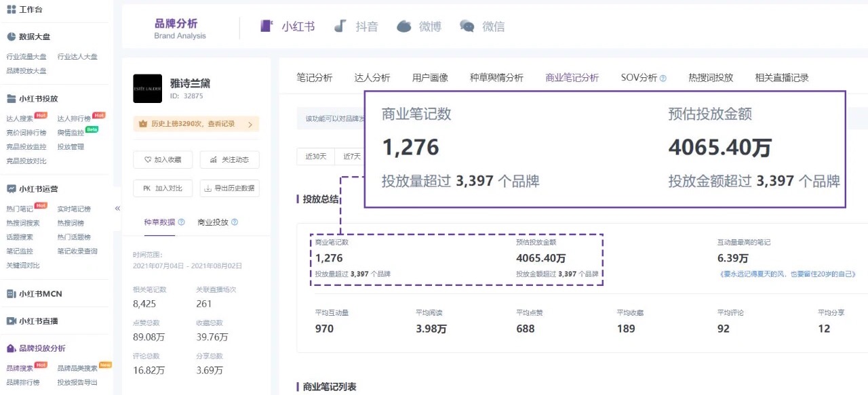Open 投放管理 in sidebar

click(x=71, y=146)
